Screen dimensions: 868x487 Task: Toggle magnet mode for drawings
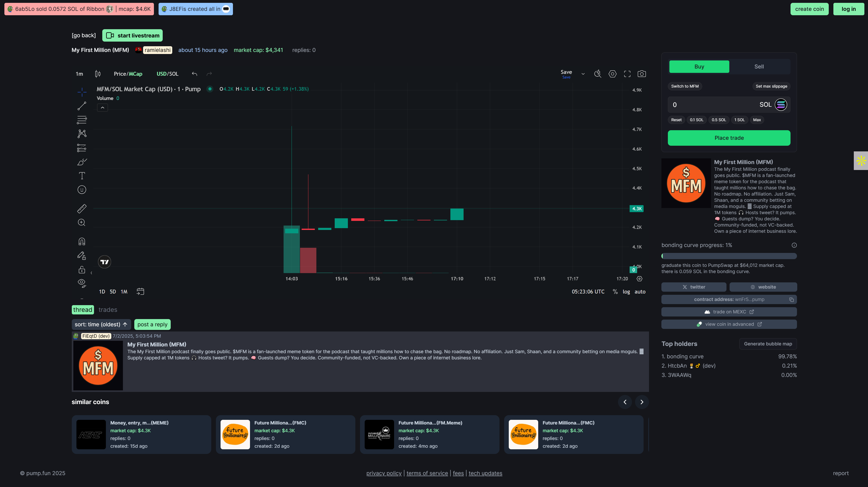(82, 241)
